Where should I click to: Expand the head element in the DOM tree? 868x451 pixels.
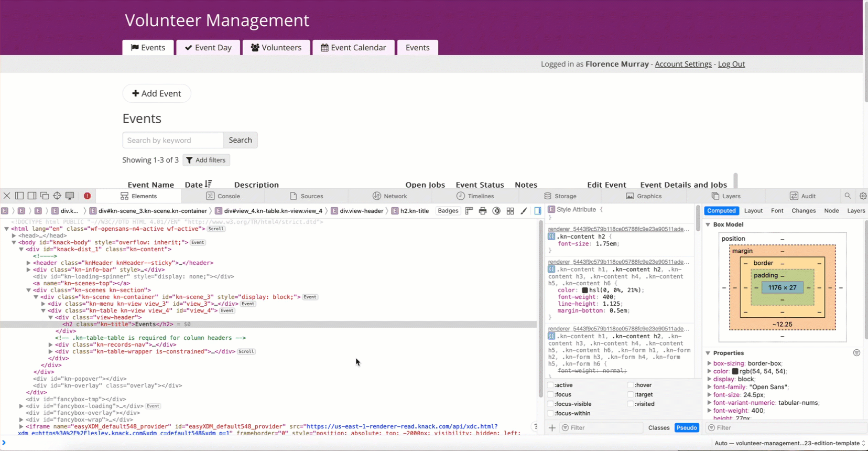pyautogui.click(x=14, y=235)
